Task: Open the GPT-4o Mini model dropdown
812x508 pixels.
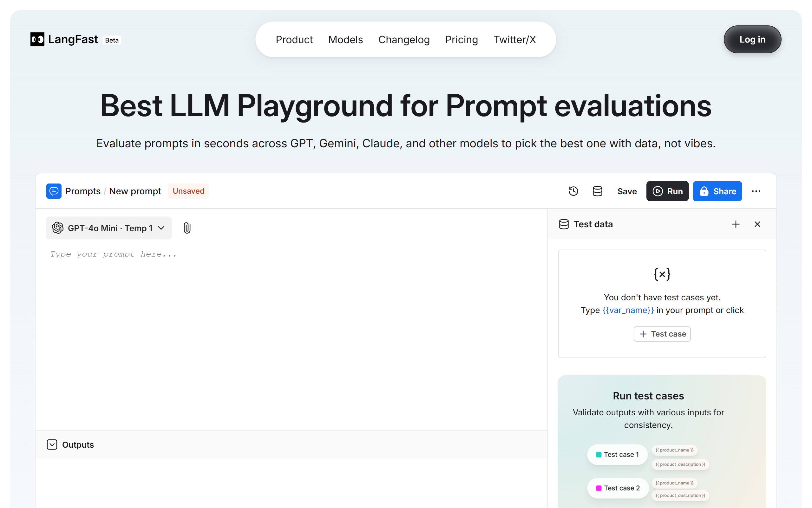Action: coord(109,228)
